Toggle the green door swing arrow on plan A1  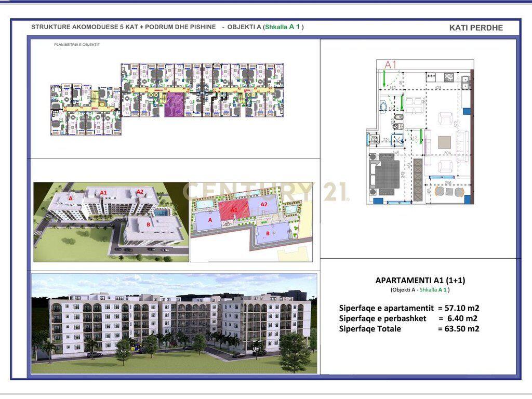tap(384, 79)
